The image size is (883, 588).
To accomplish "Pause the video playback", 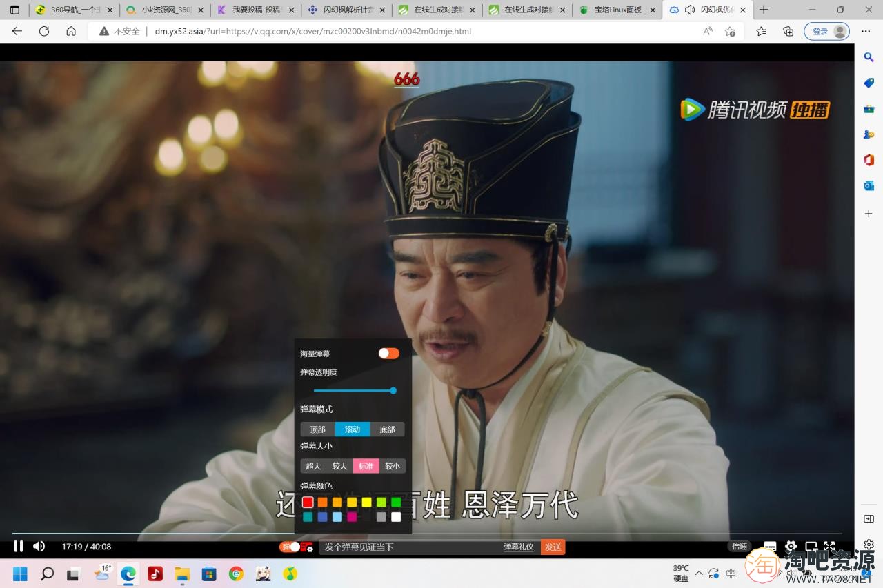I will 19,546.
